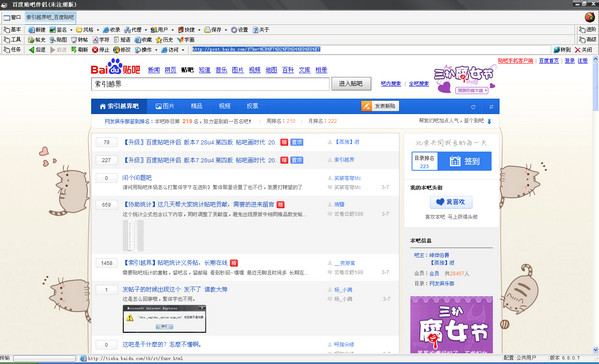Image resolution: width=599 pixels, height=364 pixels.
Task: Refresh page with 刷新 button
Action: click(79, 50)
